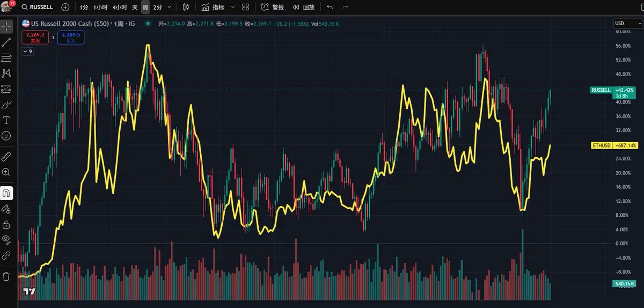Click the red 卖出 sell price button
Screen dimensions: 644x308
(x=35, y=37)
